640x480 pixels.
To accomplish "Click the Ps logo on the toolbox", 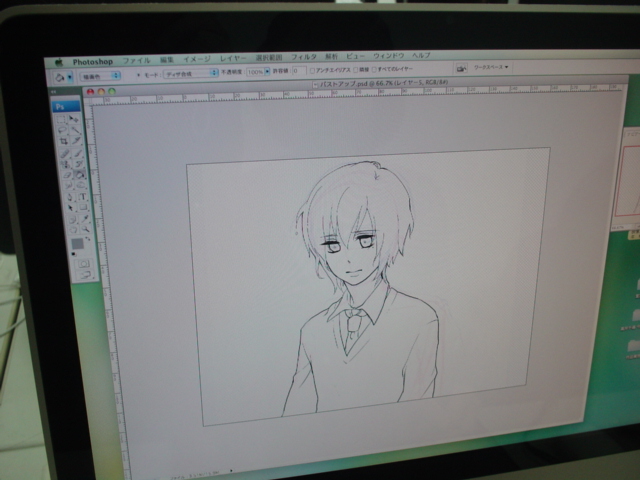I will (x=66, y=107).
